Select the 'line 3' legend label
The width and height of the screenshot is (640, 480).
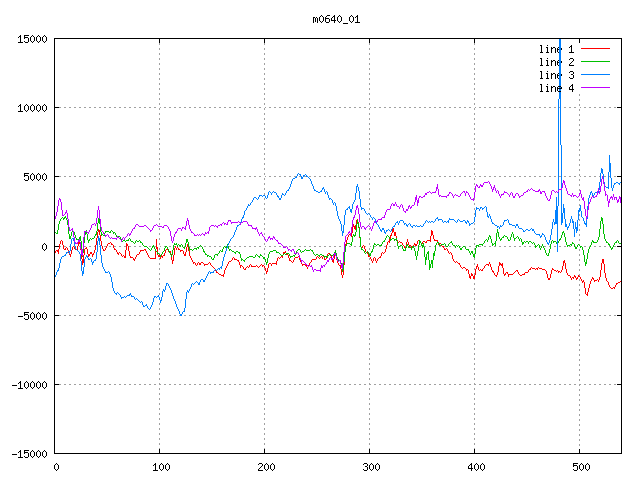point(556,75)
